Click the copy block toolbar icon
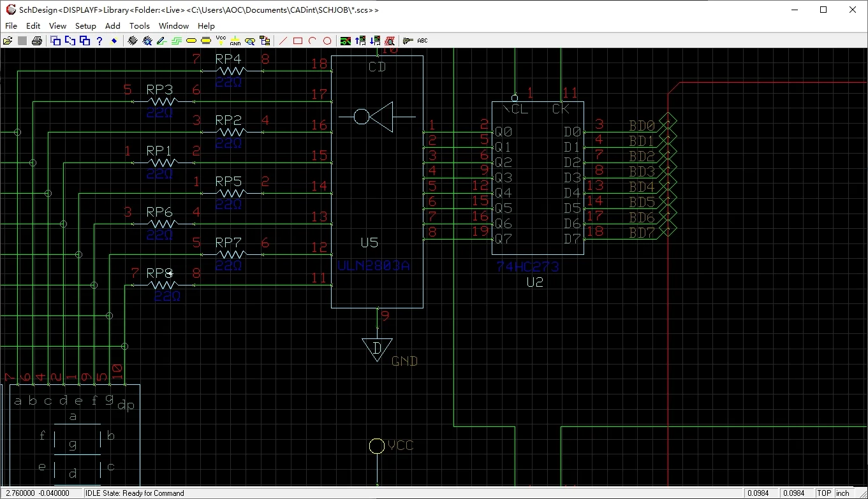This screenshot has height=499, width=868. pyautogui.click(x=84, y=40)
